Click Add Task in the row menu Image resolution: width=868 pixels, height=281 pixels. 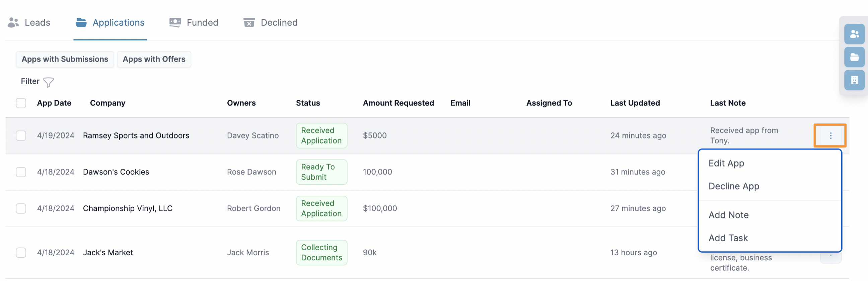[728, 238]
